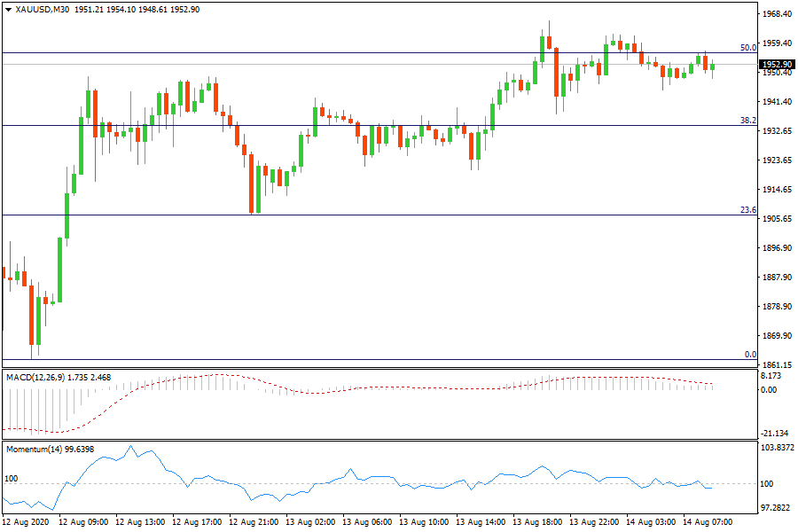Viewport: 798px width, 532px height.
Task: Select the current price tag 1952.90
Action: point(778,64)
